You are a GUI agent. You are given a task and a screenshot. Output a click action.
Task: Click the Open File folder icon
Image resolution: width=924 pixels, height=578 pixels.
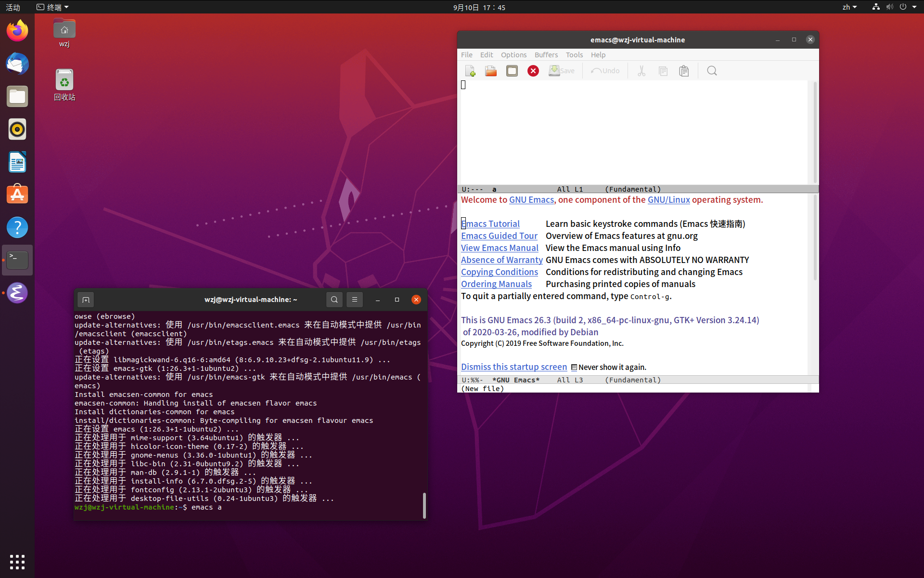tap(491, 71)
